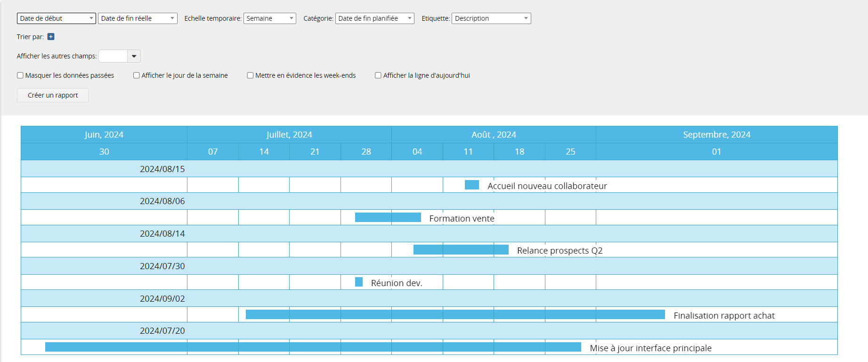Click the Août, 2024 month header
This screenshot has height=362, width=868.
point(494,135)
